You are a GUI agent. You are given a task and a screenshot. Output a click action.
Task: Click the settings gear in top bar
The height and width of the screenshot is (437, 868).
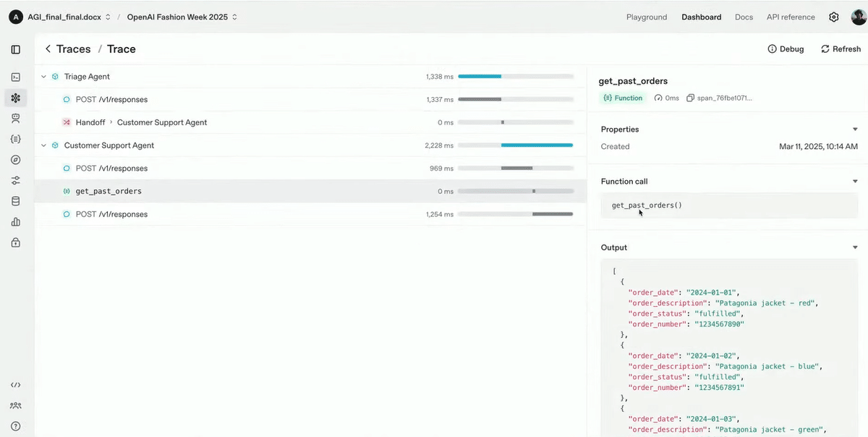833,17
